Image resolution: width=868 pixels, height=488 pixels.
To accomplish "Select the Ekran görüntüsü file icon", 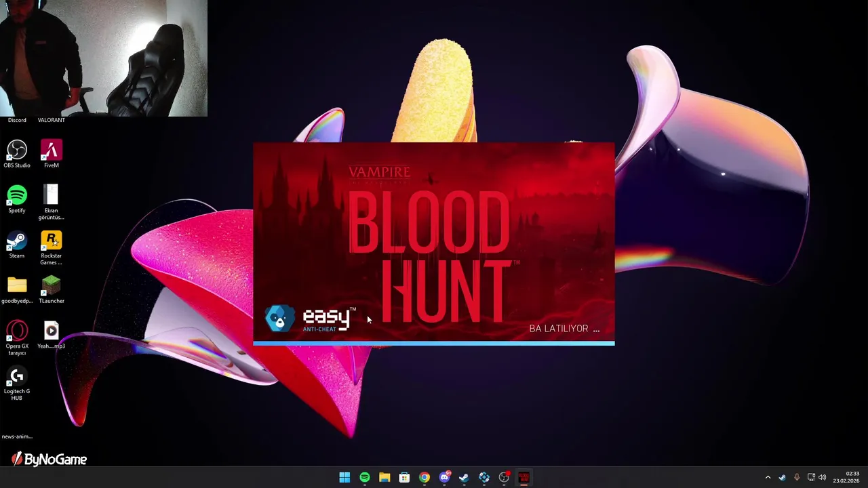I will pyautogui.click(x=52, y=202).
